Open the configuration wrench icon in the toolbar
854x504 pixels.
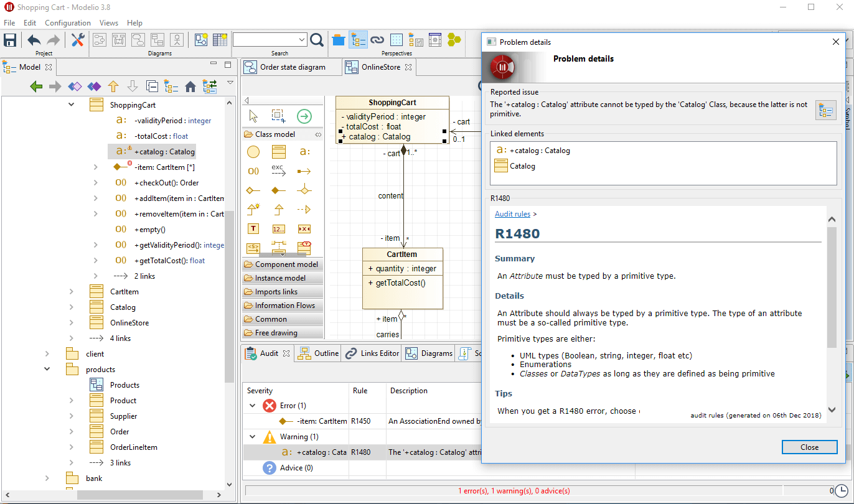(x=78, y=39)
